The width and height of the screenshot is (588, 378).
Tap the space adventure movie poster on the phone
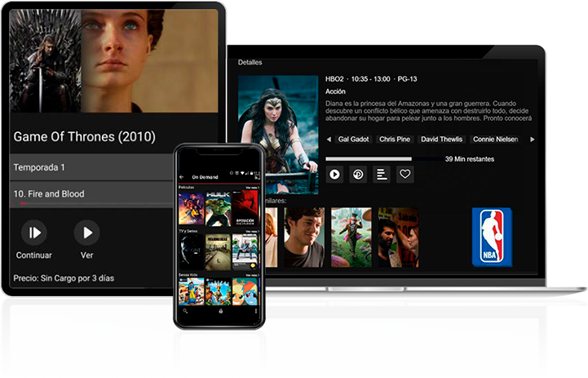(x=192, y=208)
